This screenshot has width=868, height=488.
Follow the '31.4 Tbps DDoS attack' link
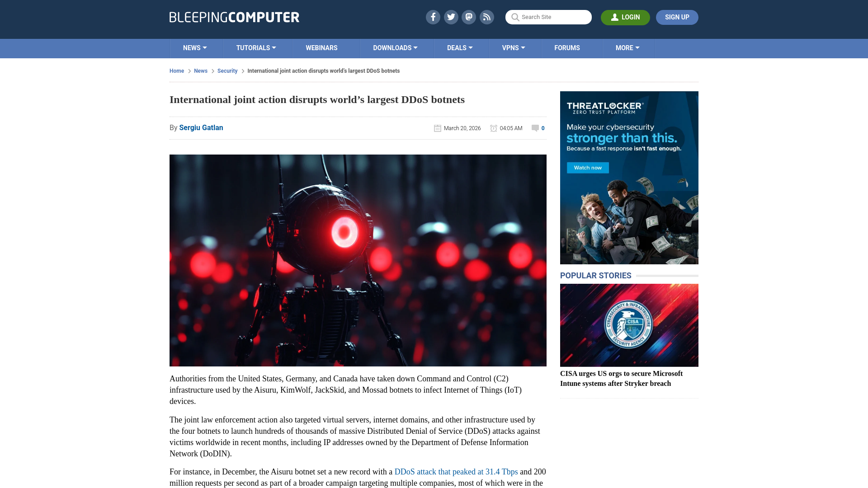click(456, 471)
